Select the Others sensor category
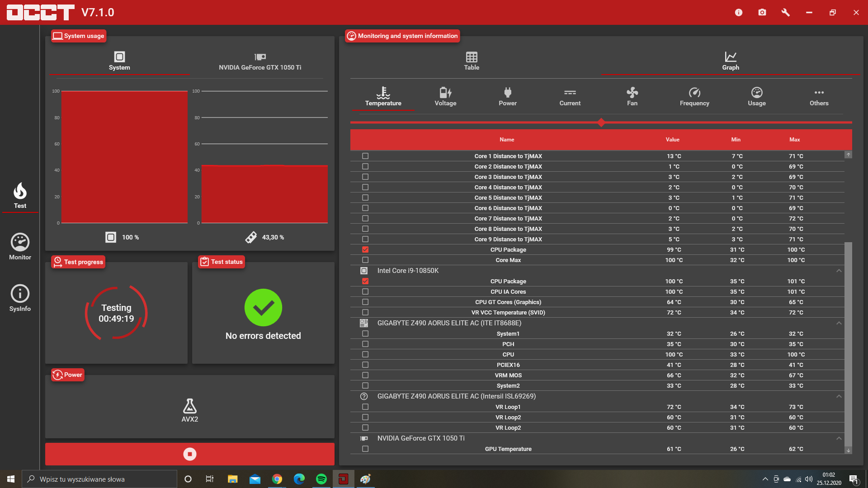The height and width of the screenshot is (488, 868). [819, 97]
